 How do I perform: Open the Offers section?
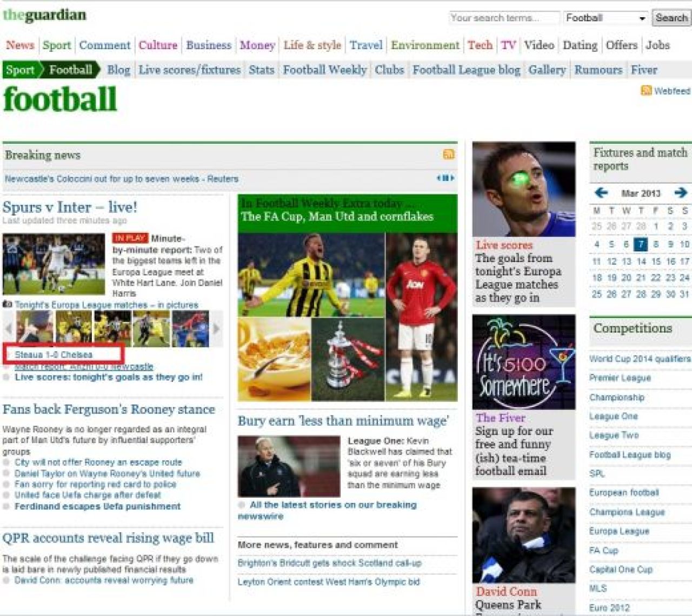[622, 45]
